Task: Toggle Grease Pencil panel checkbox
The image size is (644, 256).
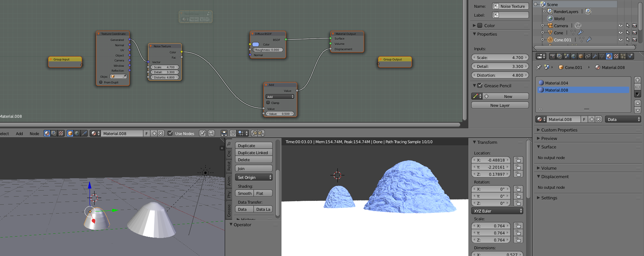Action: pyautogui.click(x=480, y=86)
